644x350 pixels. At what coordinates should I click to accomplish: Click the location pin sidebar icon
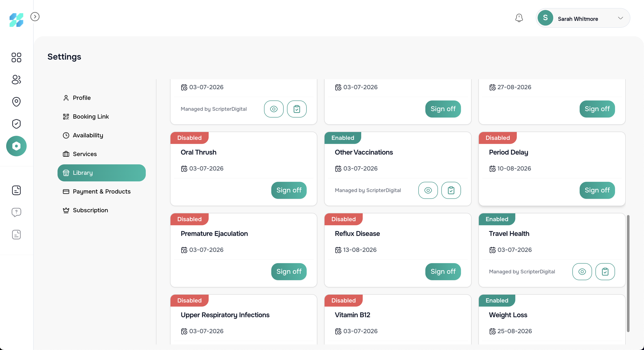point(16,102)
